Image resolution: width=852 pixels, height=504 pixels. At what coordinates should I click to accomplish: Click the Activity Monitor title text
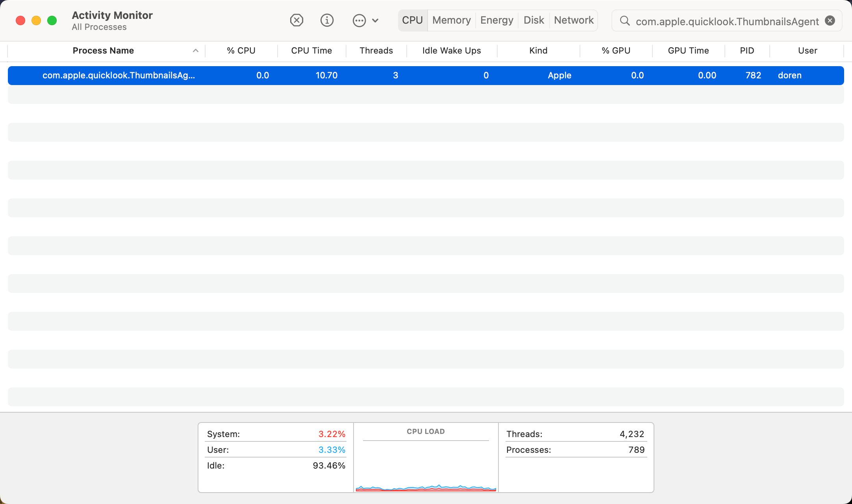click(x=112, y=15)
